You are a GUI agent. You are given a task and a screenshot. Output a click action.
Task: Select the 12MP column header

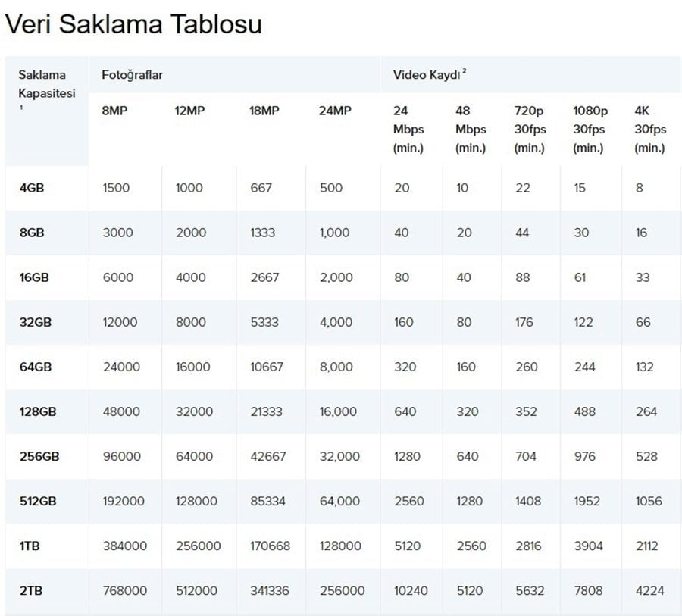pyautogui.click(x=189, y=111)
